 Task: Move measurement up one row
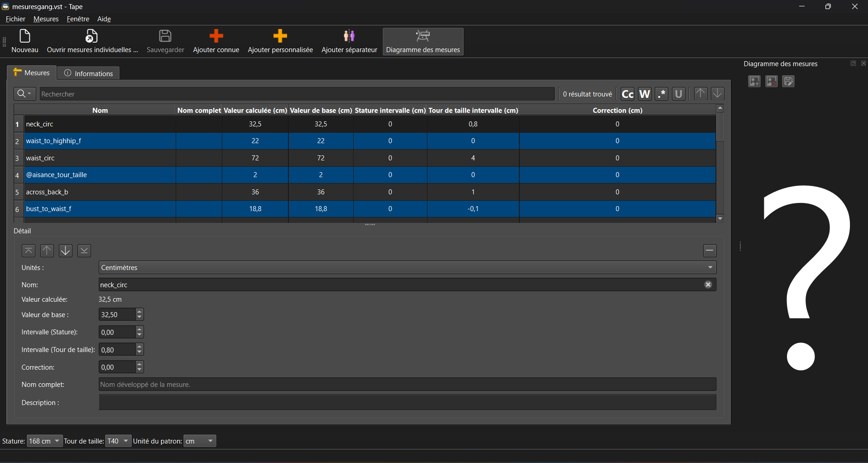[x=47, y=251]
